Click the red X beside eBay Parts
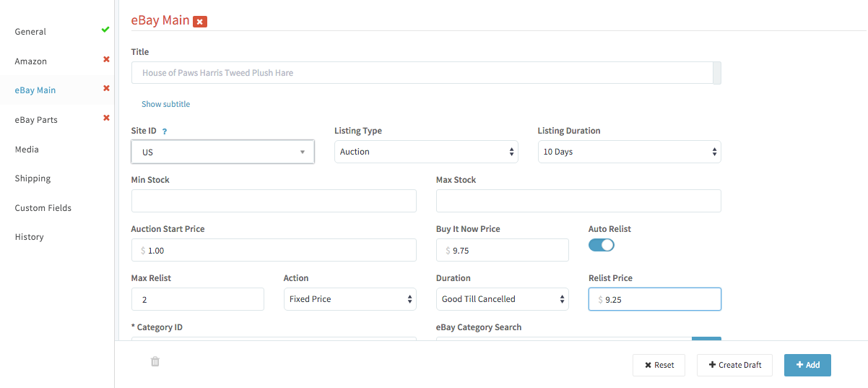The height and width of the screenshot is (388, 868). (x=106, y=118)
